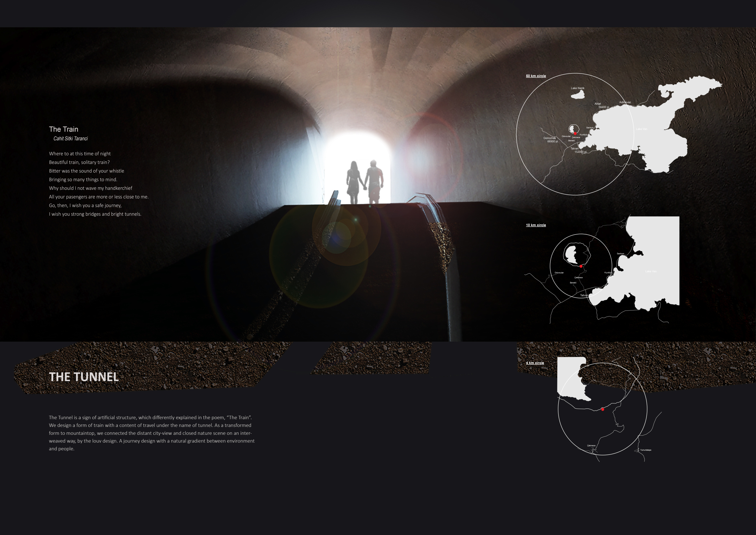Open the 10 km circle heading
The height and width of the screenshot is (535, 756).
(x=536, y=225)
